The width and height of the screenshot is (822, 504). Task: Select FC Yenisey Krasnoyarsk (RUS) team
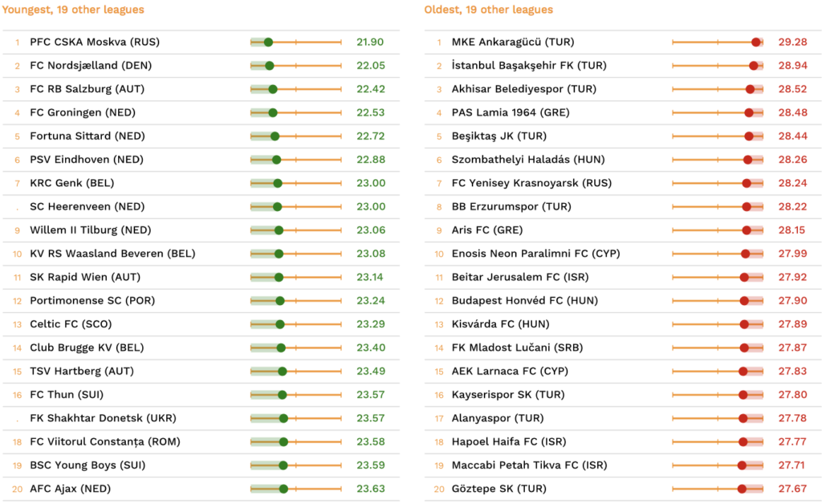[531, 183]
